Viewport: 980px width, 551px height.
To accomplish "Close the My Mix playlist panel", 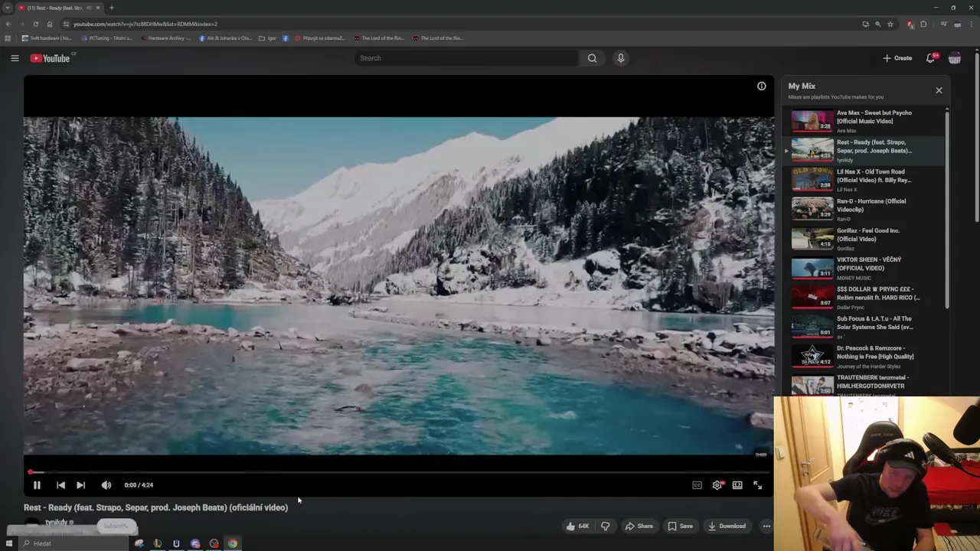I will point(939,90).
